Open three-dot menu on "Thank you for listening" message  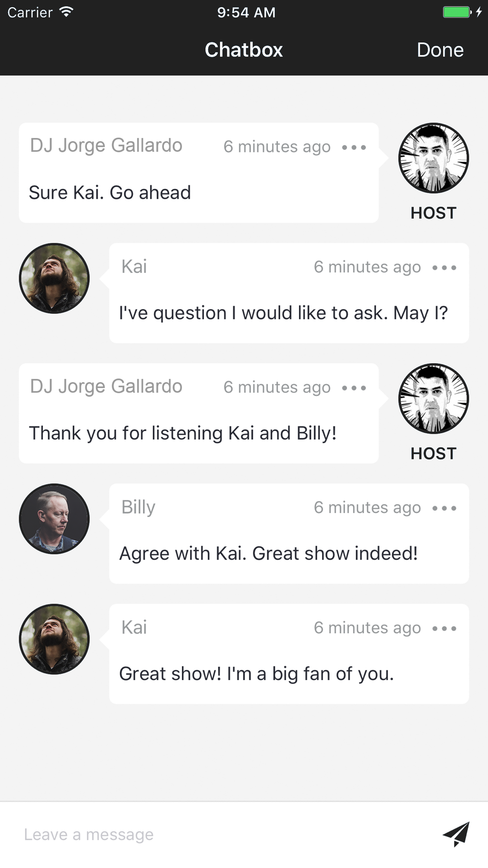tap(354, 388)
